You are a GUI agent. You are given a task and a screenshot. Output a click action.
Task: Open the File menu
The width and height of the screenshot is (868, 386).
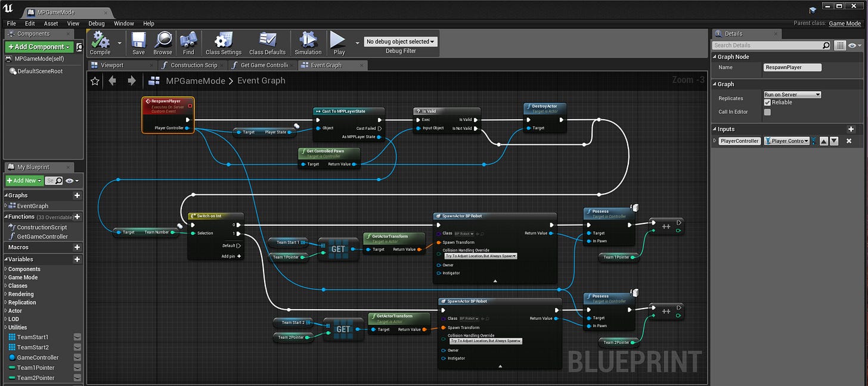point(11,23)
